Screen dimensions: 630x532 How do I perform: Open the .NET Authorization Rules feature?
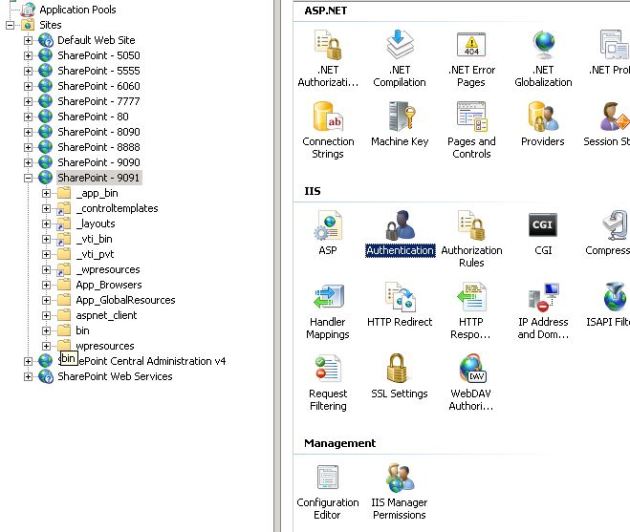[x=328, y=58]
